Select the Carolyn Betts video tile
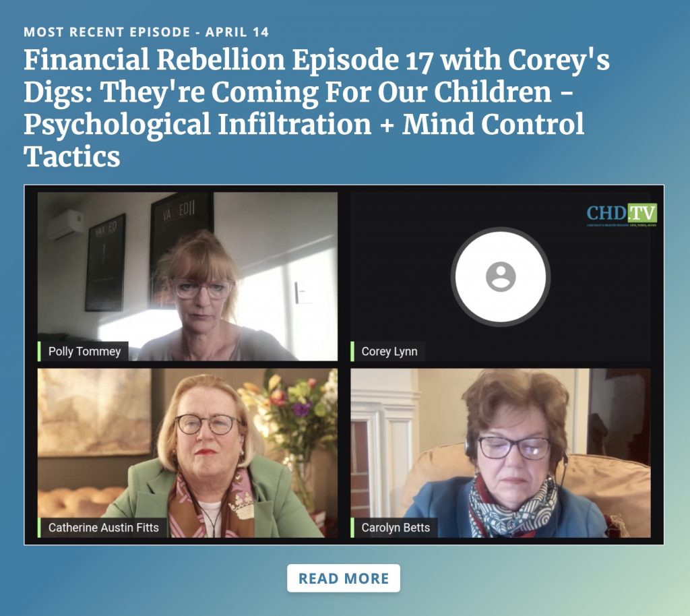This screenshot has height=616, width=690. coord(501,453)
